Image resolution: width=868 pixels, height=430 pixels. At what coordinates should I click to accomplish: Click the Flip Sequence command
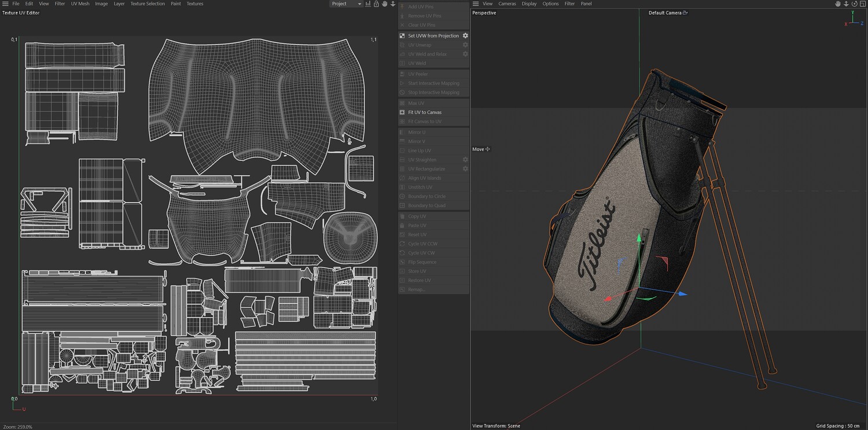tap(434, 262)
